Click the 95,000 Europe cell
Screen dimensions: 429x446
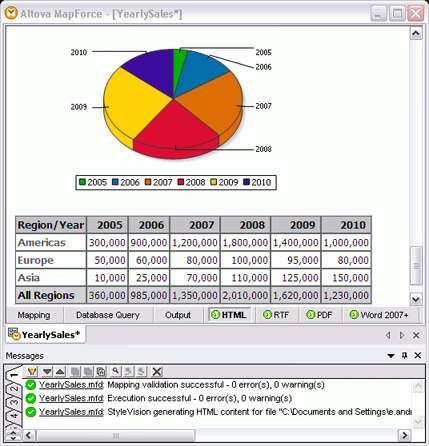[x=296, y=260]
